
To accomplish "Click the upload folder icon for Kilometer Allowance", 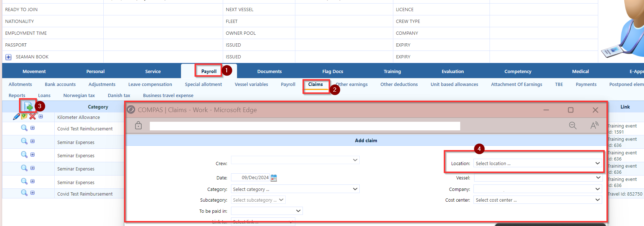I will [24, 116].
